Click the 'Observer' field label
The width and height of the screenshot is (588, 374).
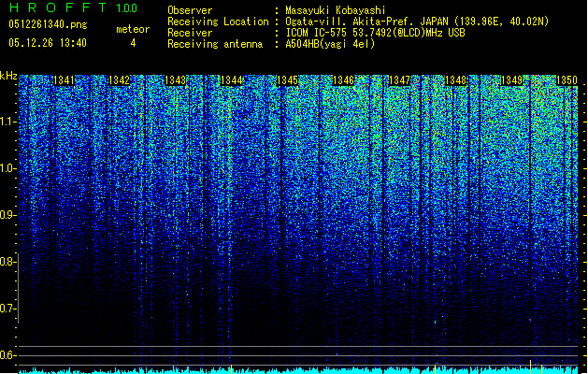tap(190, 10)
